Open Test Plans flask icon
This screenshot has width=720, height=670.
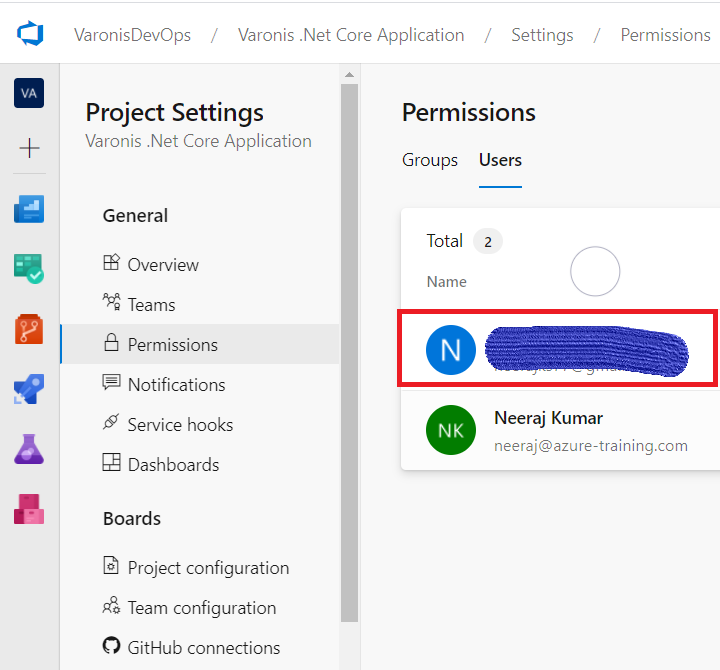29,449
